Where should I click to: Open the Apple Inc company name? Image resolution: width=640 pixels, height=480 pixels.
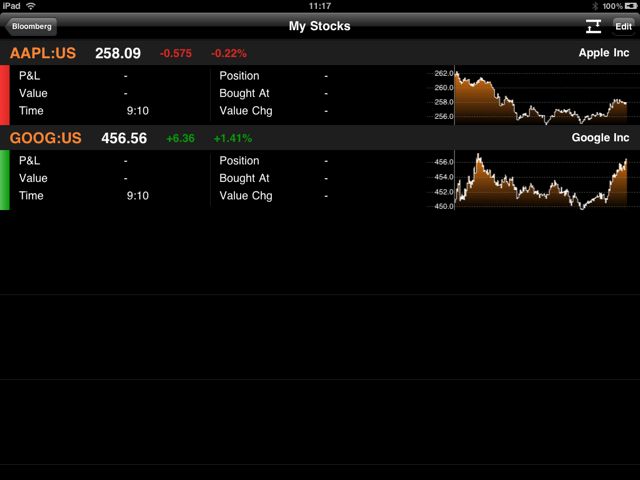tap(604, 53)
